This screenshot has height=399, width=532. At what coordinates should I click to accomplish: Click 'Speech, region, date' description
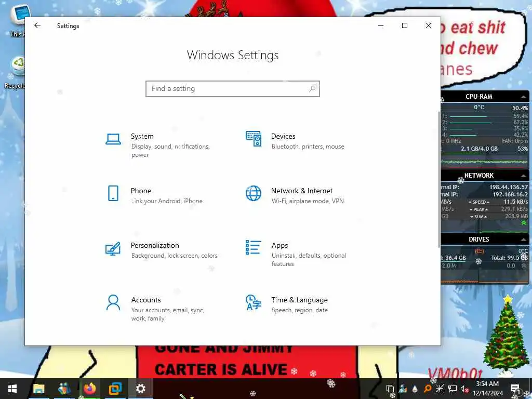click(x=300, y=311)
